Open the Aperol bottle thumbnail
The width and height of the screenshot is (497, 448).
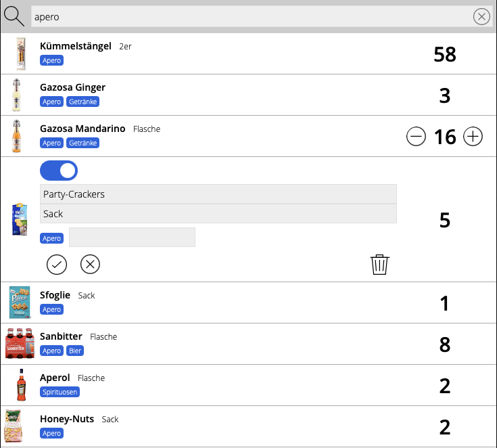point(22,385)
